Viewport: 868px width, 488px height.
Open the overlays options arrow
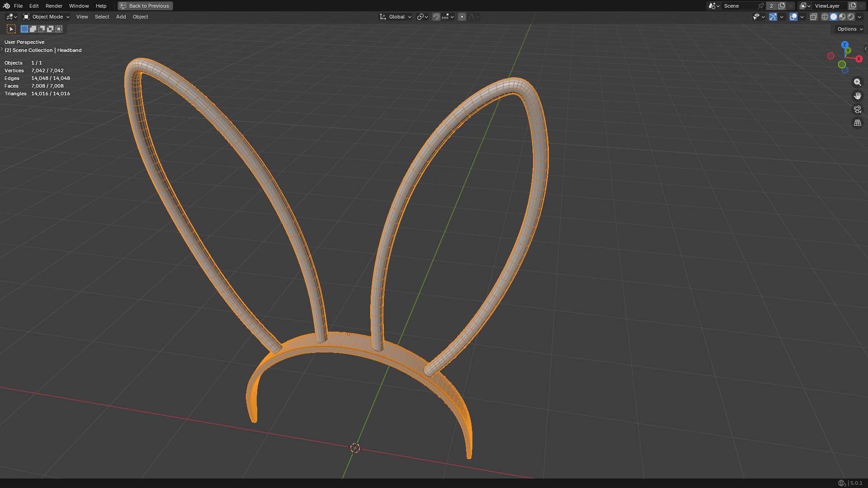pyautogui.click(x=802, y=17)
